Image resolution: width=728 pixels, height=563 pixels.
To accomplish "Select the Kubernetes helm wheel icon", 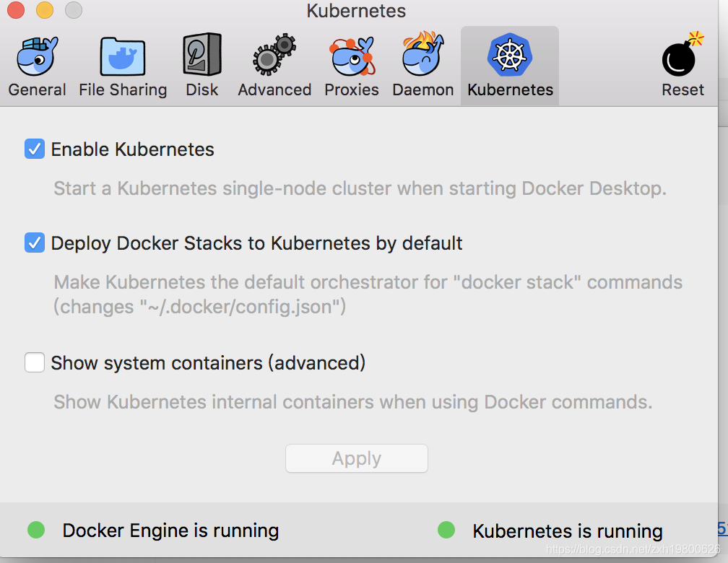I will [510, 56].
